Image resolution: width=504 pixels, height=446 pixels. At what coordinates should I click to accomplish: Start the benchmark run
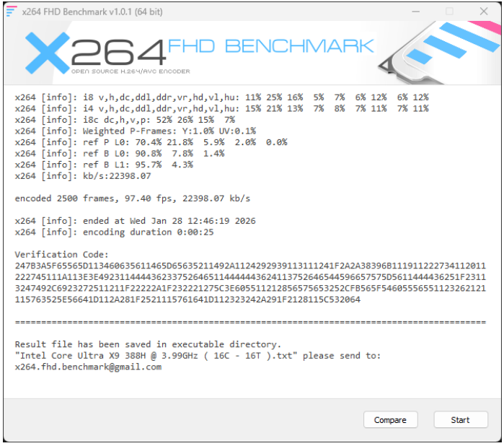[460, 420]
